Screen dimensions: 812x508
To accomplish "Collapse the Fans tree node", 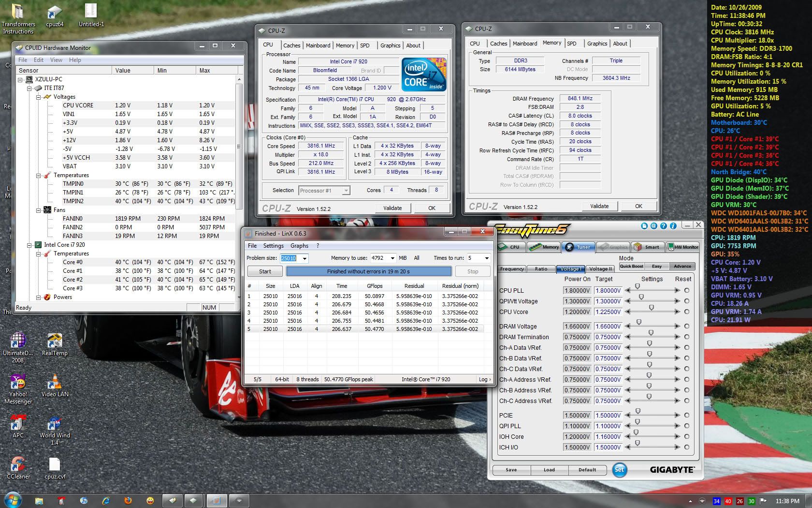I will point(38,210).
